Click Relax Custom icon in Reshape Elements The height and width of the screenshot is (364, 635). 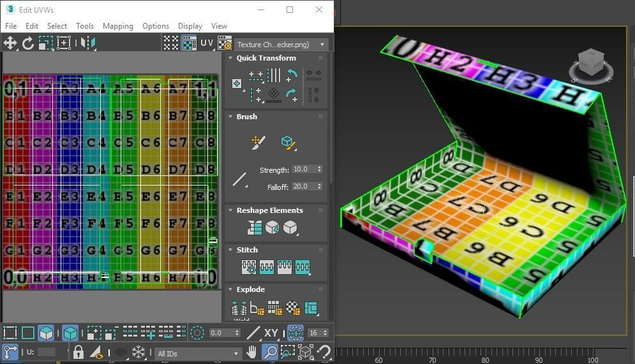click(290, 228)
